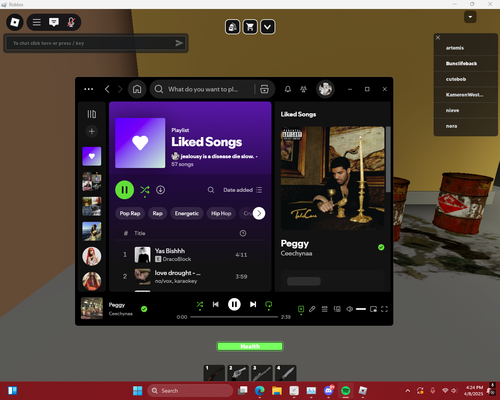
Task: Open the lyrics microphone icon
Action: (312, 309)
